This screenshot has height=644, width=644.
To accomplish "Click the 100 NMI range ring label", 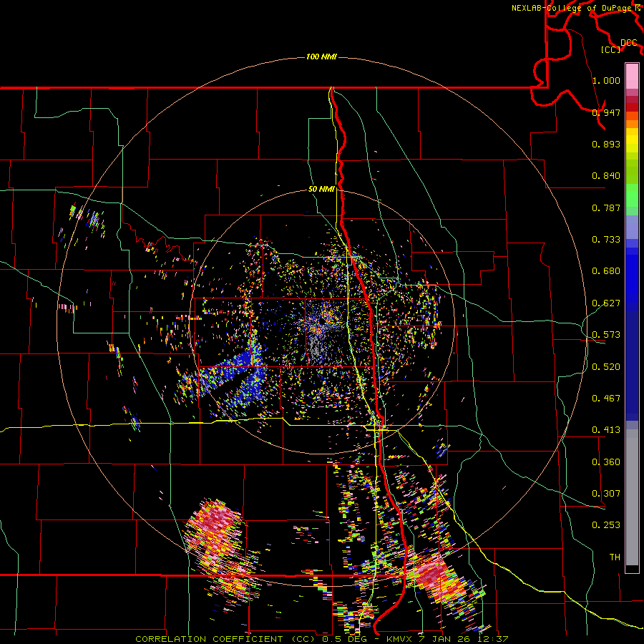I will click(x=321, y=57).
